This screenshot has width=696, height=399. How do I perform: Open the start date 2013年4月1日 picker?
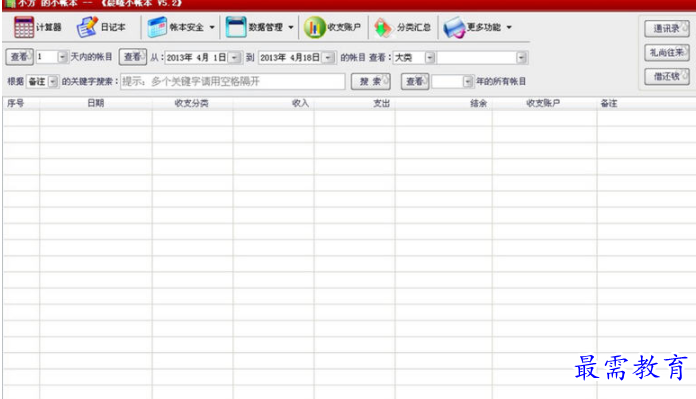(234, 58)
